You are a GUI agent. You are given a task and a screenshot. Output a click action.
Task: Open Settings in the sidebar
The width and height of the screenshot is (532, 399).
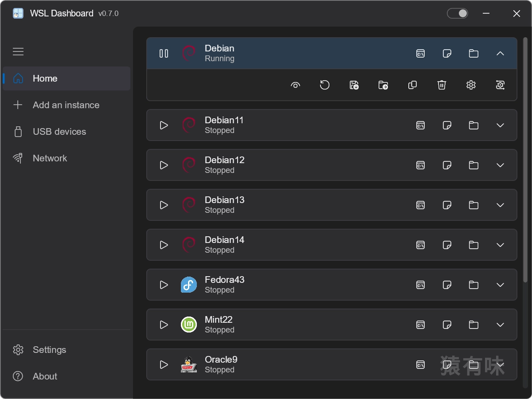tap(66, 350)
